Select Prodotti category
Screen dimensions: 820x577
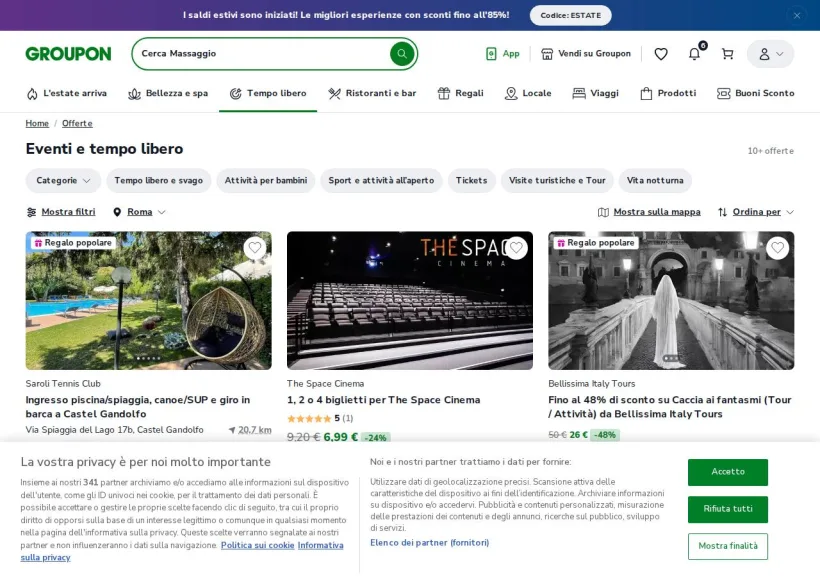pyautogui.click(x=668, y=93)
